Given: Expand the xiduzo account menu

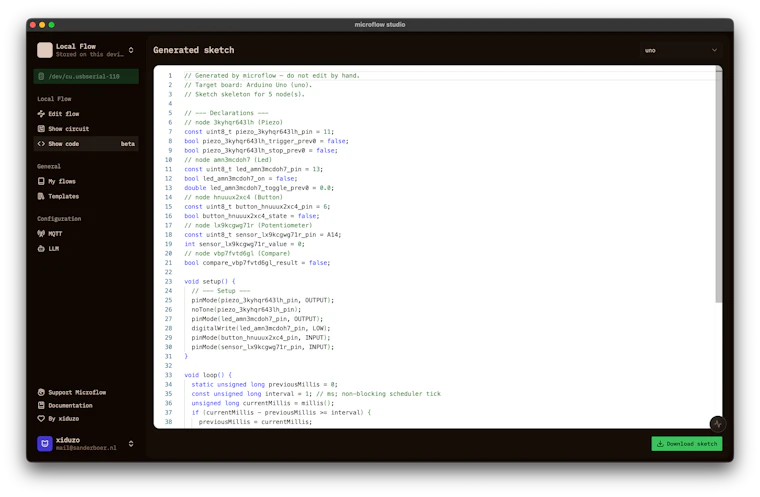Looking at the screenshot, I should click(x=131, y=444).
